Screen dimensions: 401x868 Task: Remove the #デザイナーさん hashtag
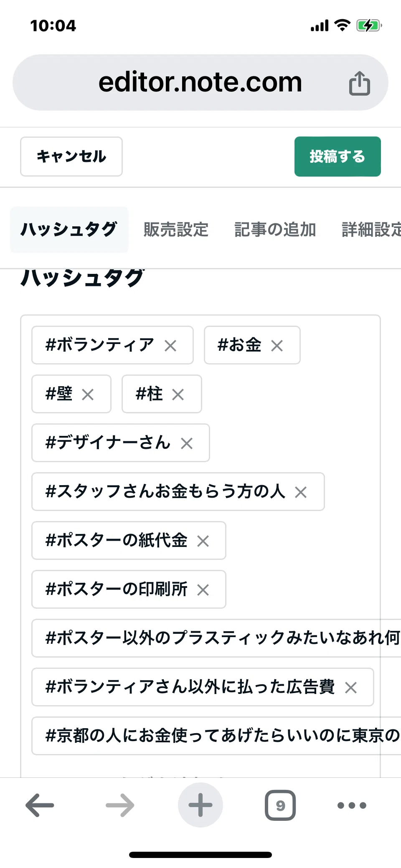[187, 443]
